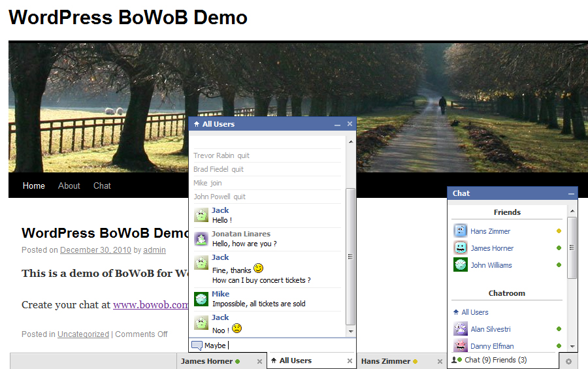The width and height of the screenshot is (588, 369).
Task: Click Hans Zimmer's avatar in Friends list
Action: (x=461, y=231)
